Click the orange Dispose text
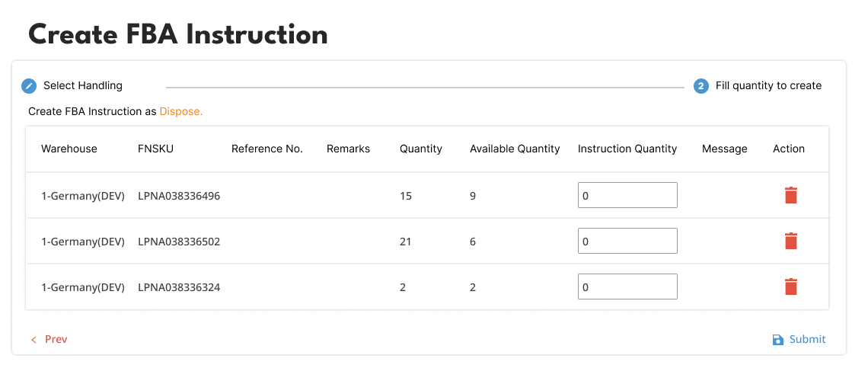Viewport: 868px width, 381px height. (x=180, y=111)
